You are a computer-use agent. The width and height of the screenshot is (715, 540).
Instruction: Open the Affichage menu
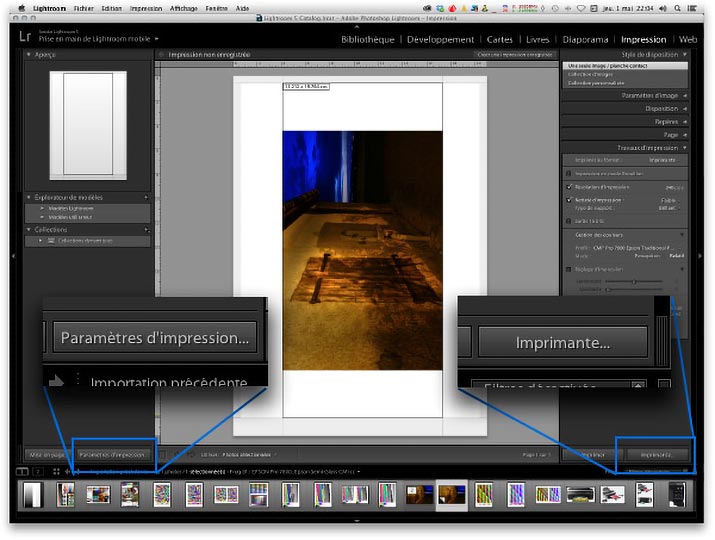pyautogui.click(x=183, y=8)
